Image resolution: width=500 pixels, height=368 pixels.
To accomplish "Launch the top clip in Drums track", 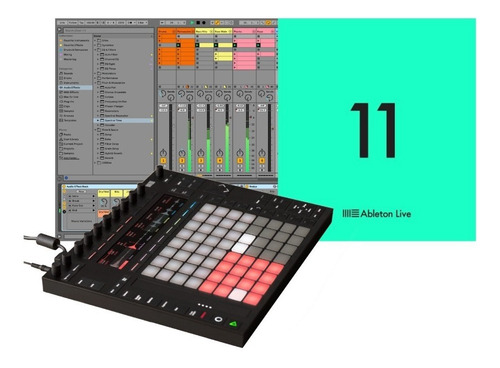I will tap(160, 36).
